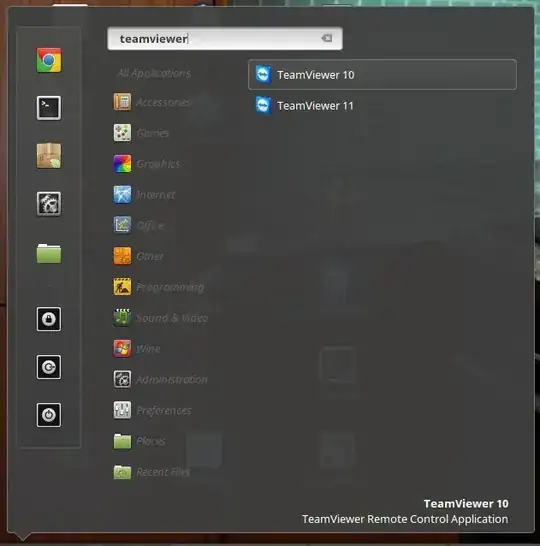Viewport: 540px width, 546px height.
Task: Click the TeamViewer 10 app icon
Action: [x=263, y=75]
